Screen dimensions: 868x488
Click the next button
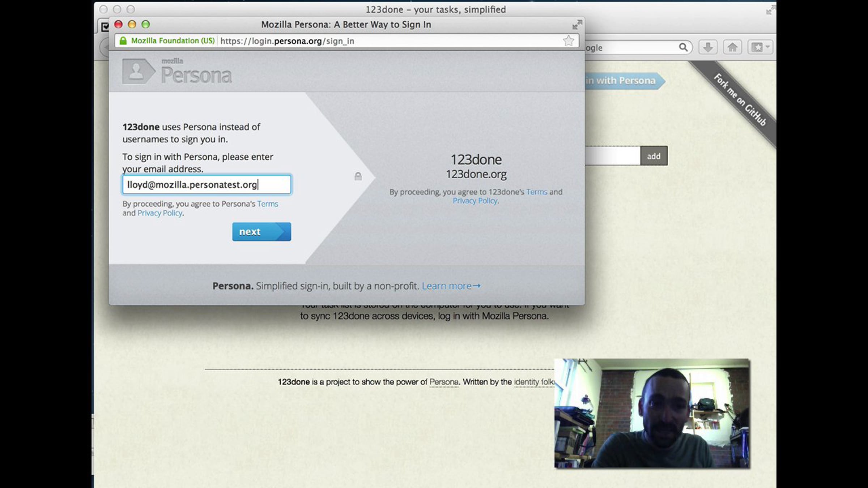(x=261, y=232)
